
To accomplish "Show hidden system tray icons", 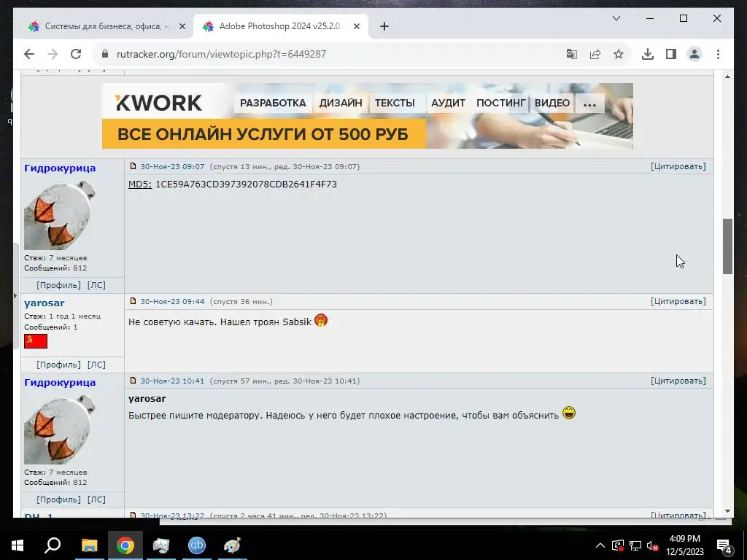I will point(600,545).
